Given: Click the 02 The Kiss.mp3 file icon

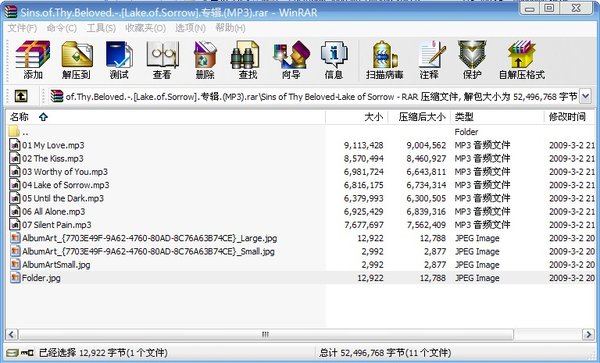Looking at the screenshot, I should point(15,158).
